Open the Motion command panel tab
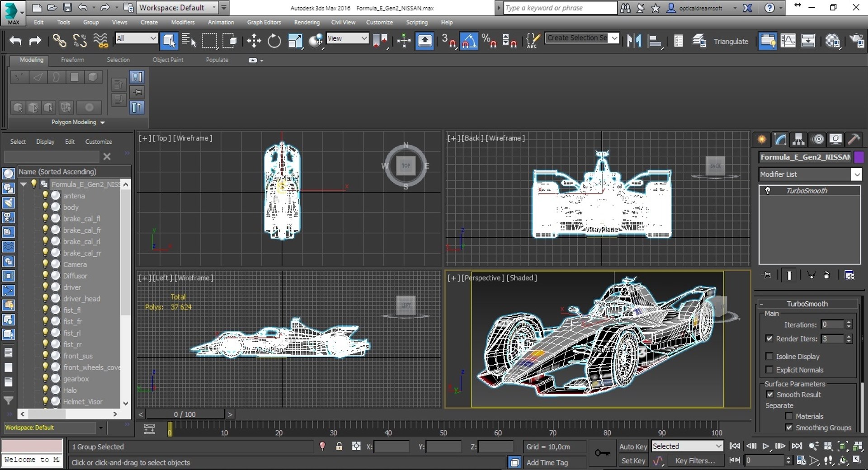 click(x=818, y=139)
